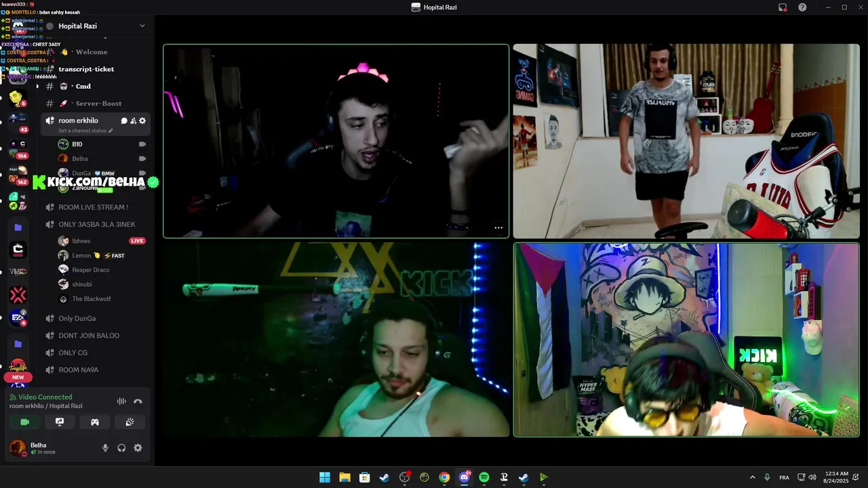
Task: Join the DONT JOIN BALOO voice channel
Action: tap(95, 335)
